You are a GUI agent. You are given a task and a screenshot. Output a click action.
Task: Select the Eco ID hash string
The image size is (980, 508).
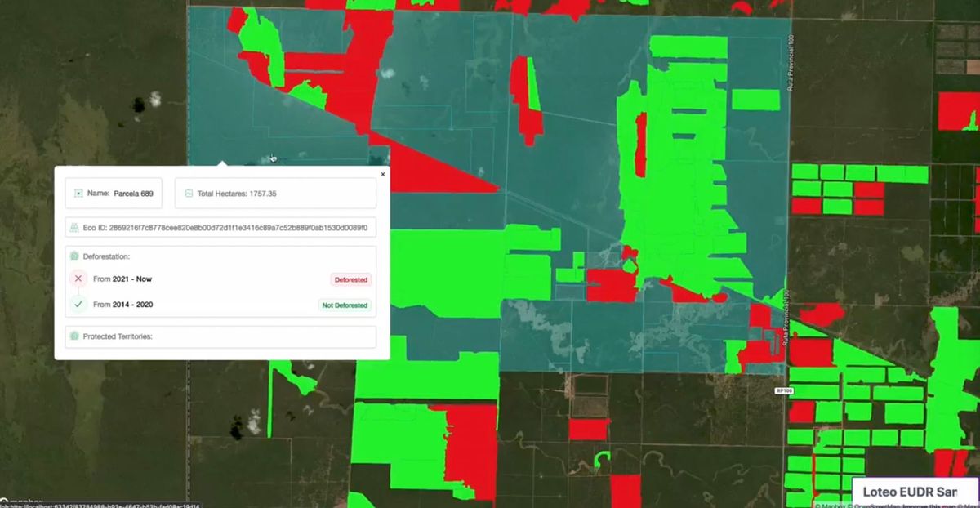238,227
